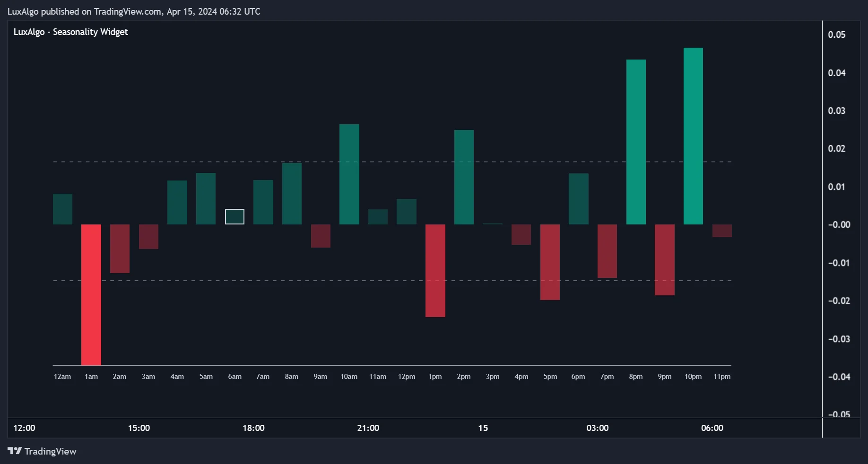
Task: Click the 12am hour label
Action: [x=62, y=377]
